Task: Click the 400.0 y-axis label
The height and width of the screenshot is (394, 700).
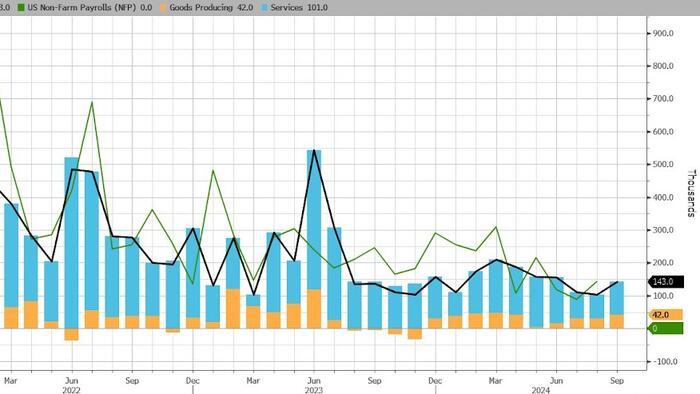Action: [664, 197]
